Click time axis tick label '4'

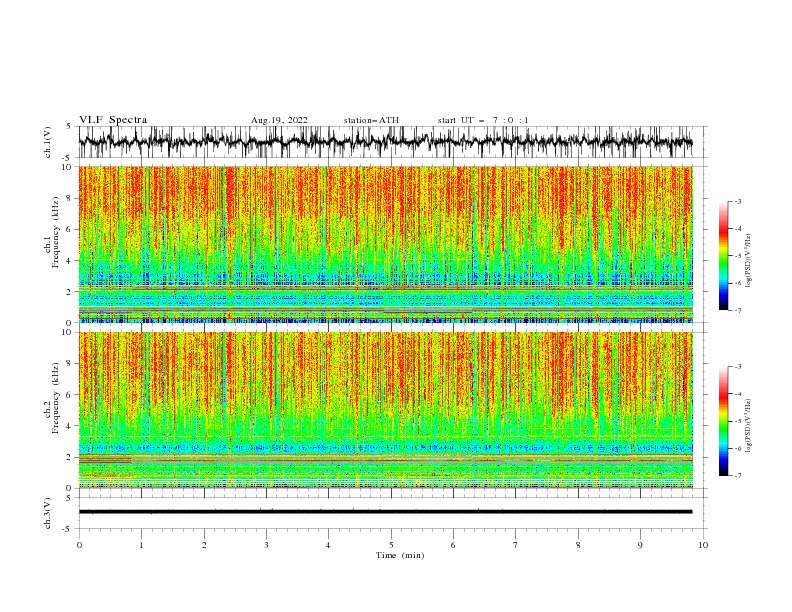(328, 545)
